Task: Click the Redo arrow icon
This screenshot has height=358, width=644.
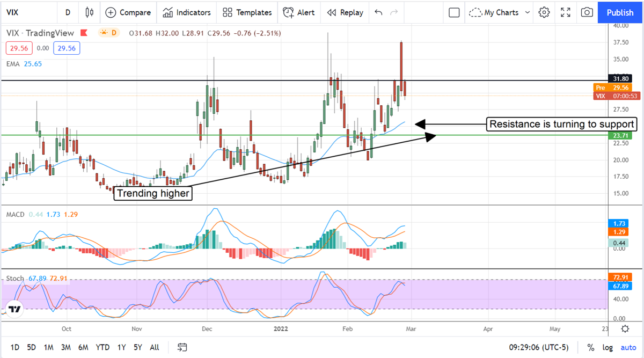Action: coord(394,12)
